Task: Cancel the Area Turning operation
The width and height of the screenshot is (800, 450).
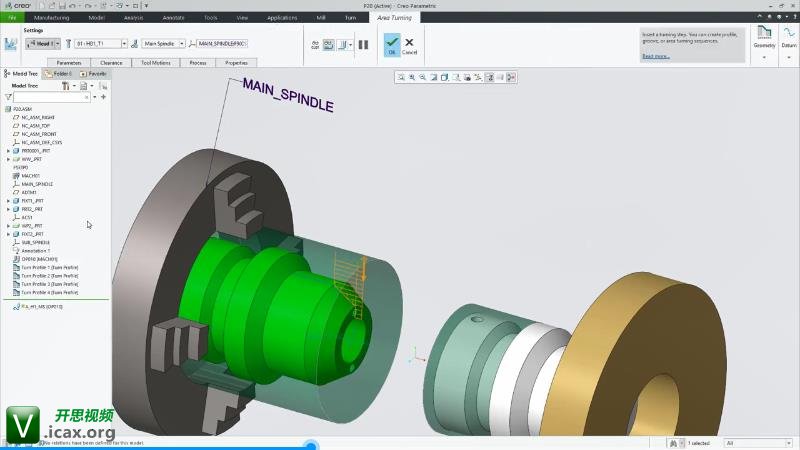Action: pos(409,43)
